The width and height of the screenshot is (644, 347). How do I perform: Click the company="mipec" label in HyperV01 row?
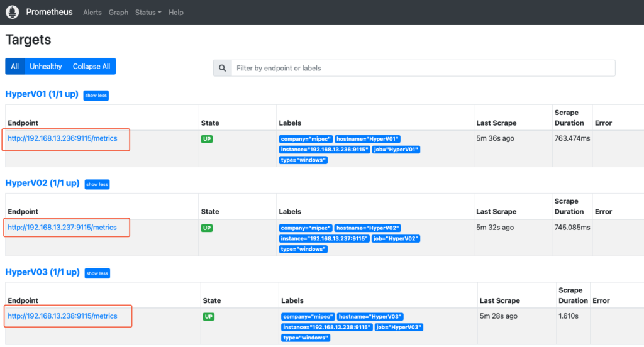coord(306,139)
